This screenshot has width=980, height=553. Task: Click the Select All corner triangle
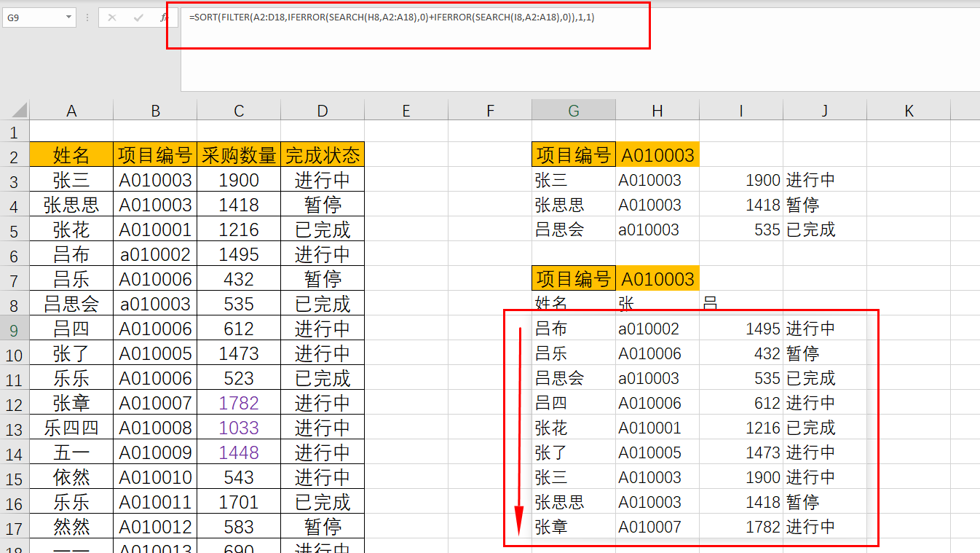coord(20,111)
